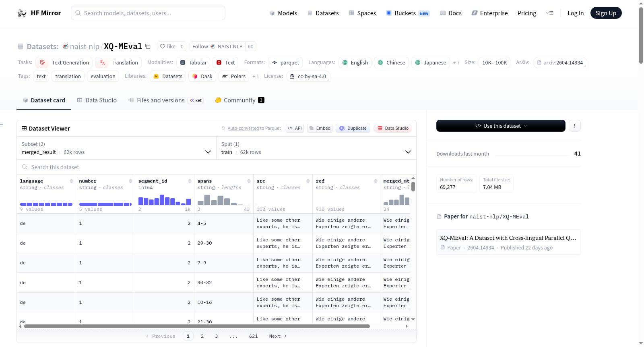Sort the ref column

[x=376, y=181]
